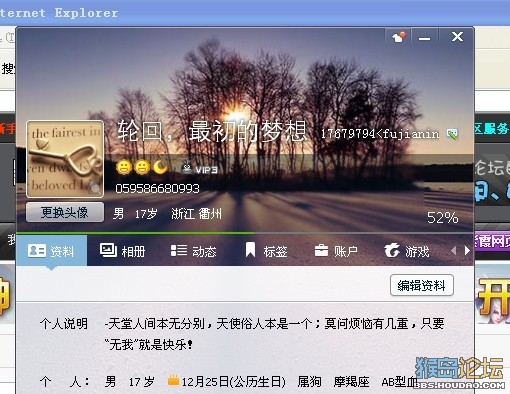Image resolution: width=510 pixels, height=394 pixels.
Task: Open the 账户 account tab
Action: (x=336, y=251)
